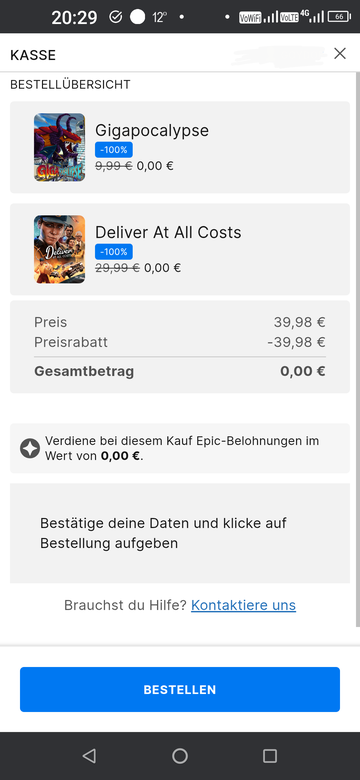Tap the clock time in status bar

(x=74, y=17)
